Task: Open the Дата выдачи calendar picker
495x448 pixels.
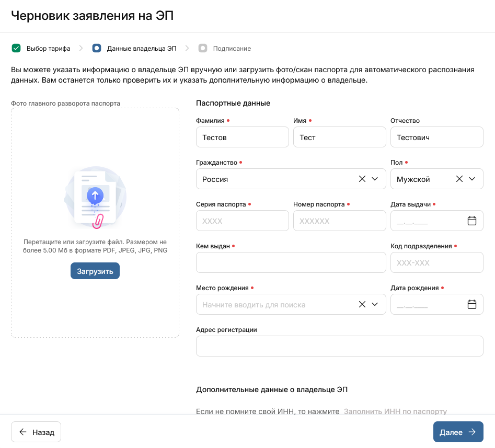Action: click(471, 221)
